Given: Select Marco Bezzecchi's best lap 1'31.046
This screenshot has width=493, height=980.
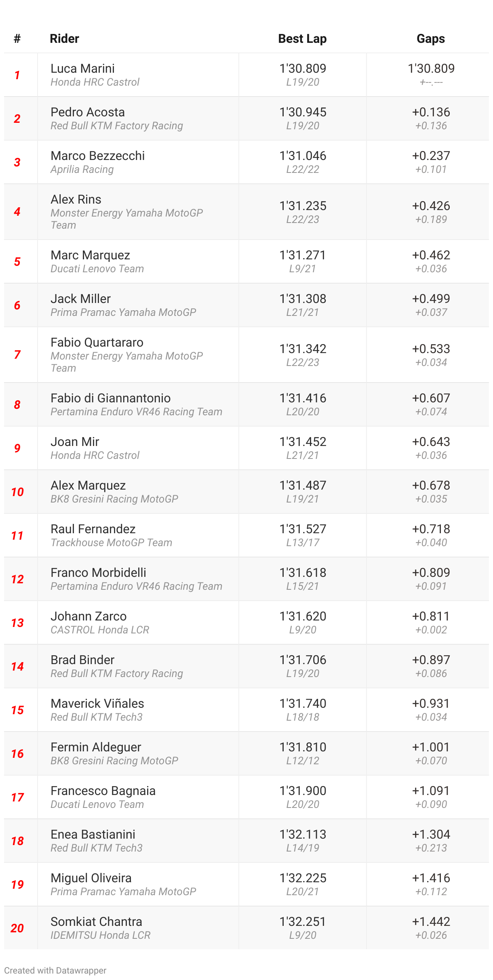Looking at the screenshot, I should click(303, 156).
